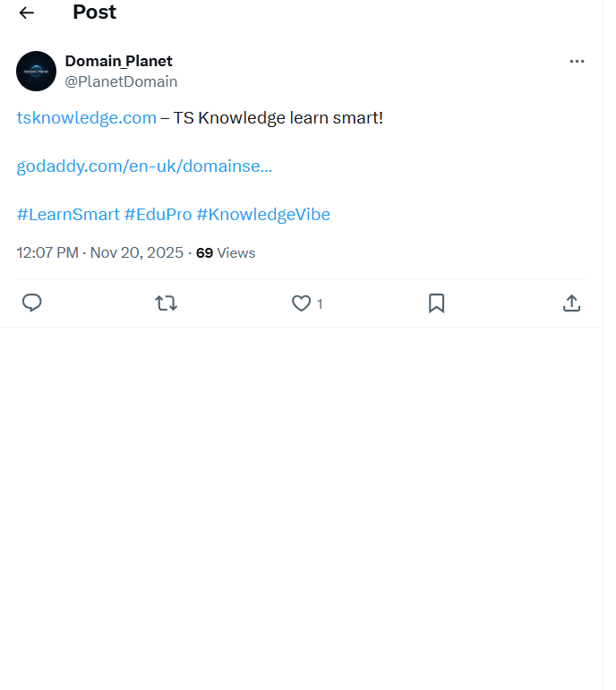Viewport: 616px width, 690px height.
Task: Open the @PlanetDomain handle link
Action: tap(121, 81)
